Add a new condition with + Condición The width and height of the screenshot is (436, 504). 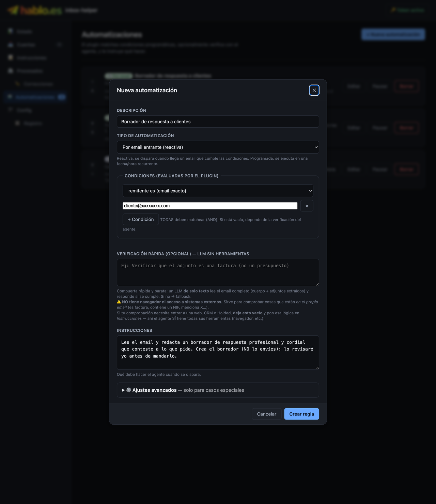pyautogui.click(x=141, y=219)
